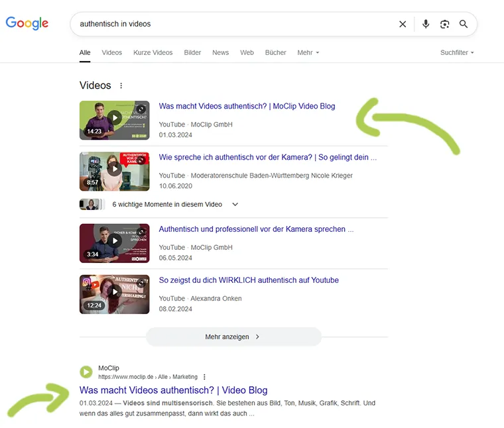Click the small key moments preview thumbnail
This screenshot has width=504, height=428.
pos(92,205)
